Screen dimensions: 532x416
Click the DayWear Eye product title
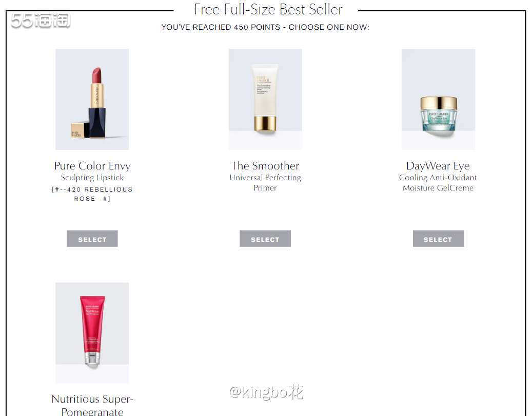[438, 166]
